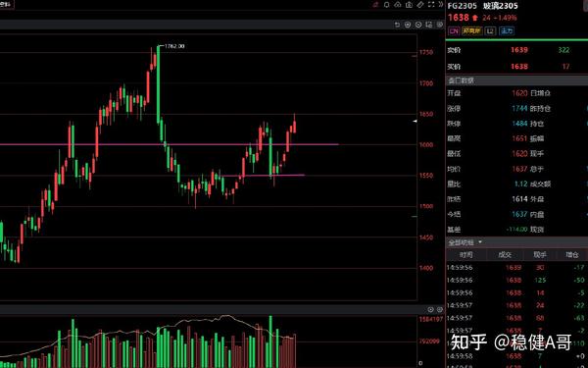Viewport: 588px width, 368px height.
Task: Expand the 全部明细 dropdown arrow
Action: click(480, 242)
